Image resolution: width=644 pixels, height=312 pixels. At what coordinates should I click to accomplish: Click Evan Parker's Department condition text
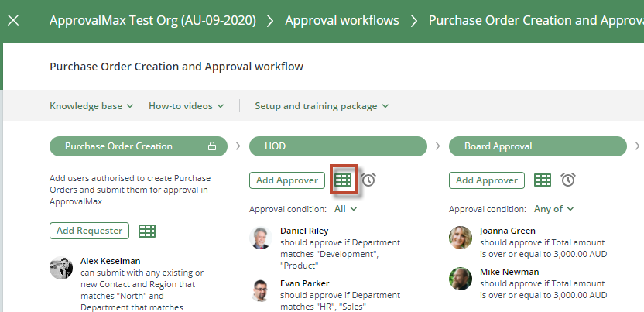coord(340,301)
